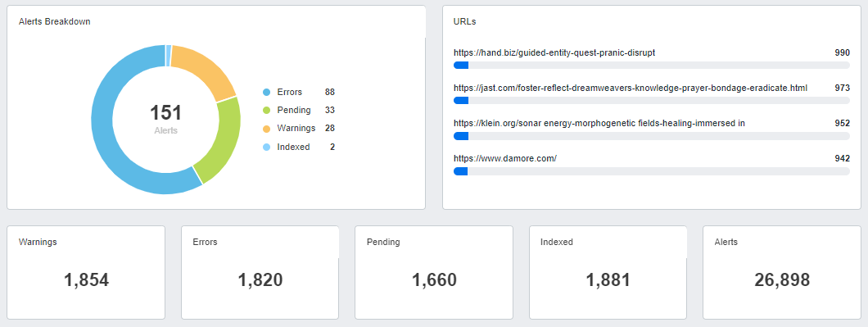Click the progress bar under damore.com URL

(x=652, y=171)
